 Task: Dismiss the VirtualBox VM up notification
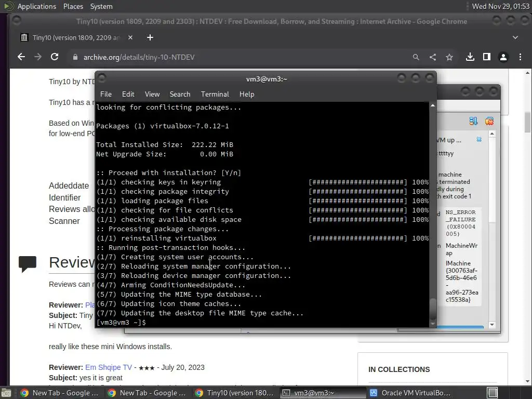[x=478, y=139]
